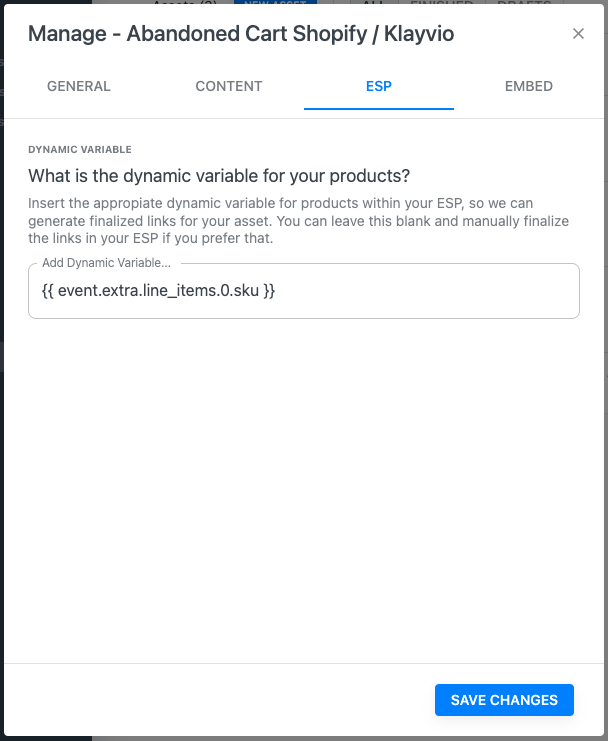
Task: Click the Manage - Abandoned Cart dialog title
Action: 241,34
